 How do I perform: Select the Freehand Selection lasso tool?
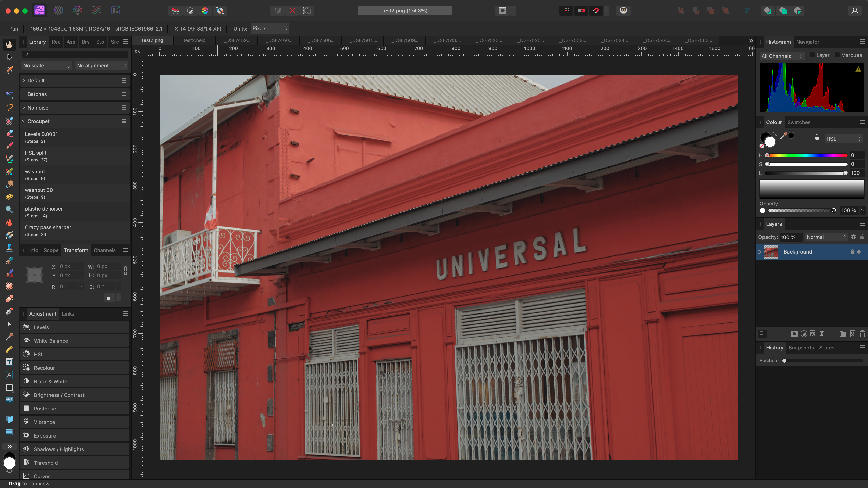pyautogui.click(x=9, y=108)
